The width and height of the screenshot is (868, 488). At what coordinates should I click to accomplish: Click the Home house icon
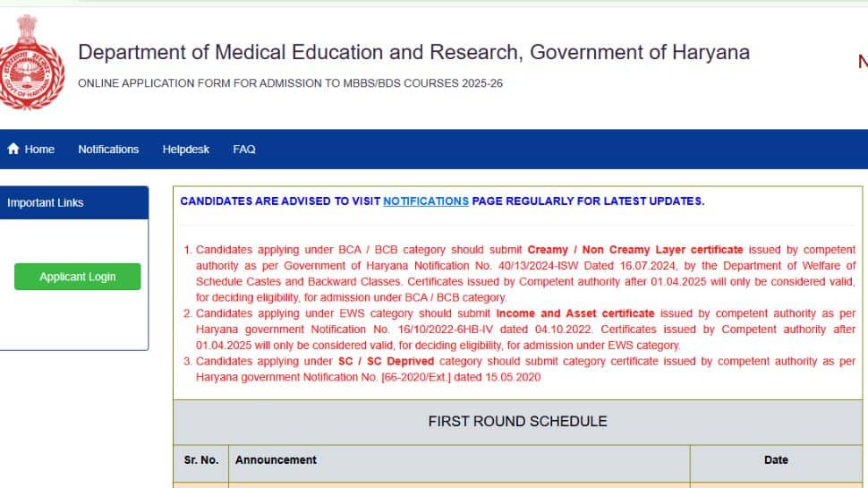click(x=13, y=149)
